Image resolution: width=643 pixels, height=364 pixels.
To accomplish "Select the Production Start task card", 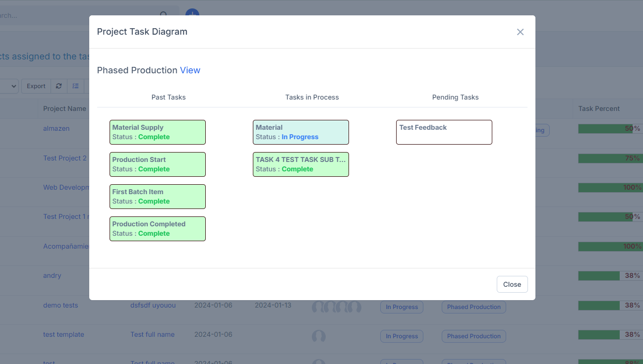I will tap(157, 164).
